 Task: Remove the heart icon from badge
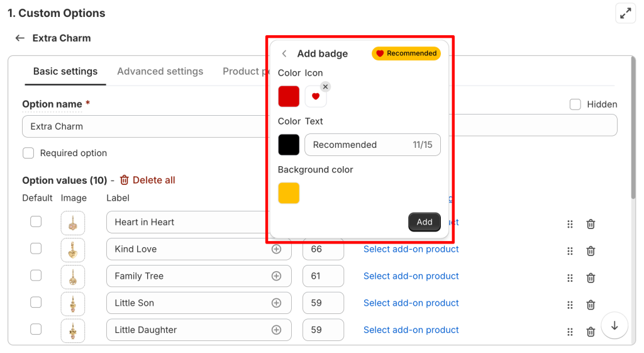click(325, 87)
